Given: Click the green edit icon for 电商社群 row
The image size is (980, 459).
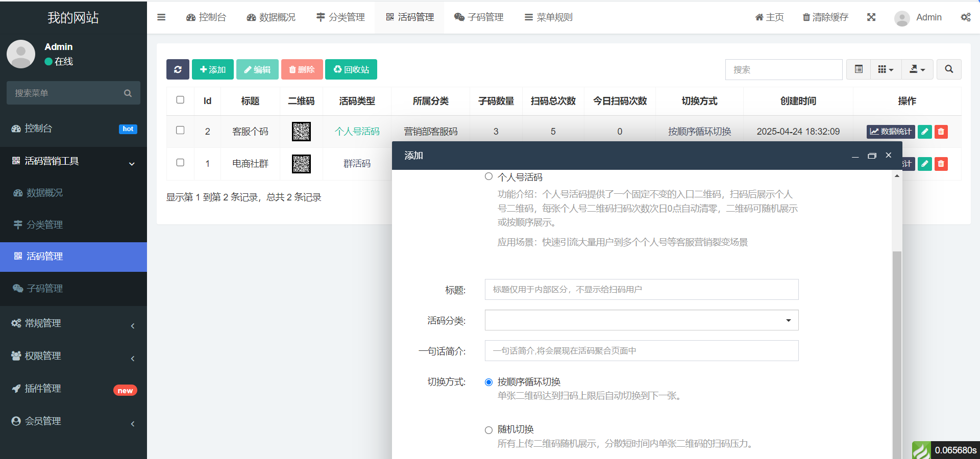Looking at the screenshot, I should [x=925, y=164].
